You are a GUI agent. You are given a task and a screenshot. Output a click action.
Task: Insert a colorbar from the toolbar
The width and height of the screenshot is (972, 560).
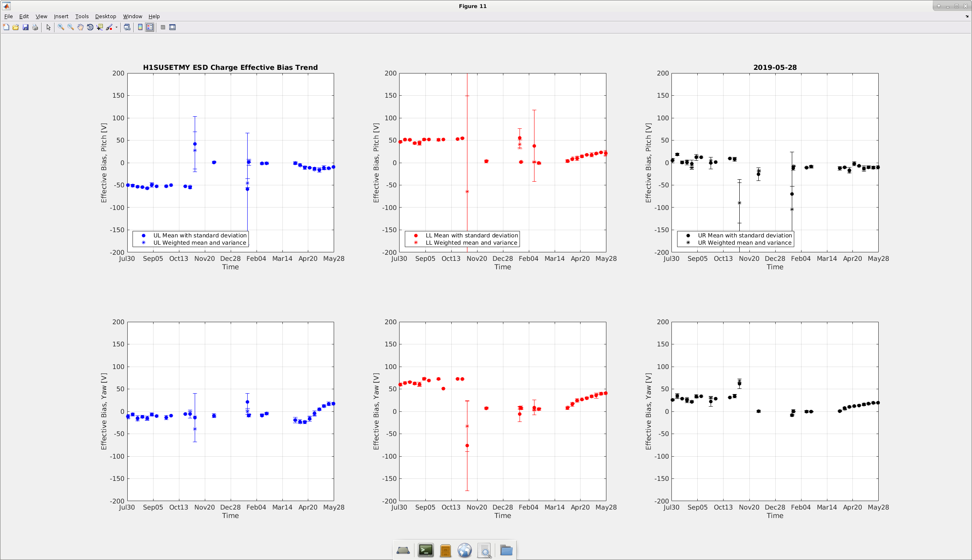pos(140,27)
